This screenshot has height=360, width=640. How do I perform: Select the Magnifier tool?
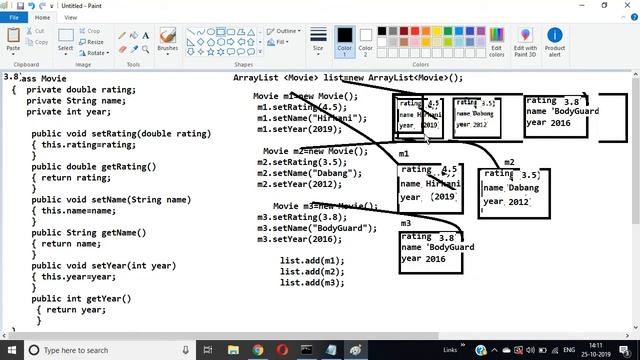[146, 49]
